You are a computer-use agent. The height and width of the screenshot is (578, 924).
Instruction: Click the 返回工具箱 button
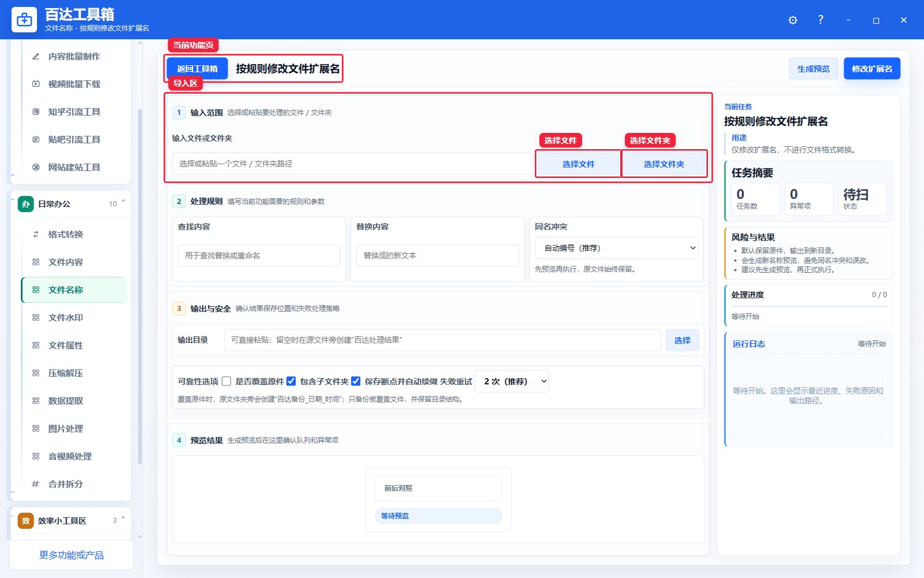(198, 69)
